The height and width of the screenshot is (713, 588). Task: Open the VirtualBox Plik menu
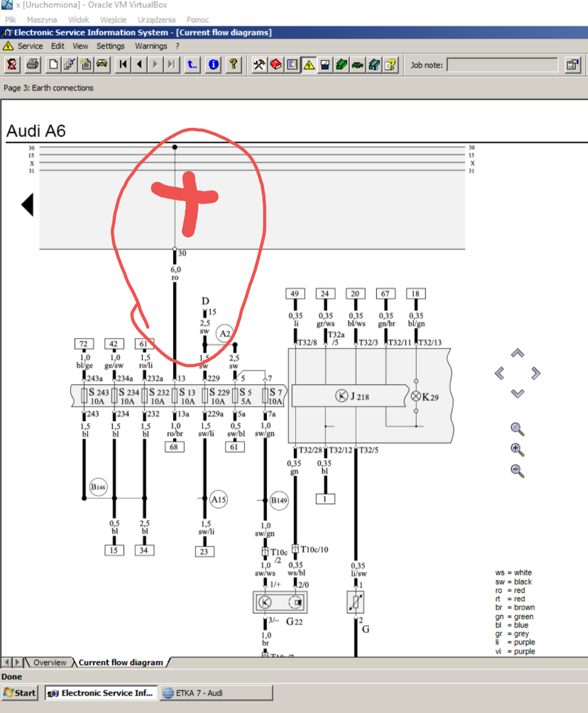coord(10,20)
